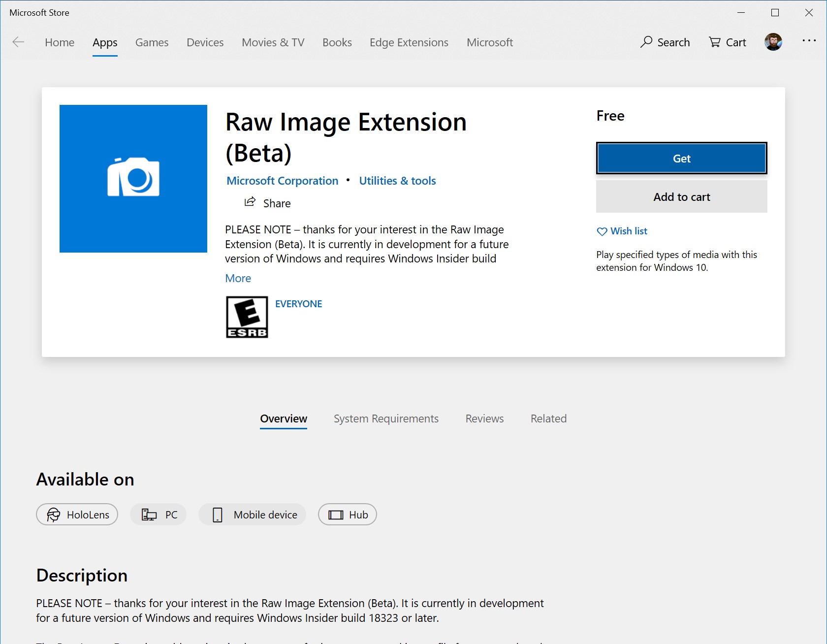The image size is (827, 644).
Task: Open the See more ellipsis menu
Action: tap(809, 42)
